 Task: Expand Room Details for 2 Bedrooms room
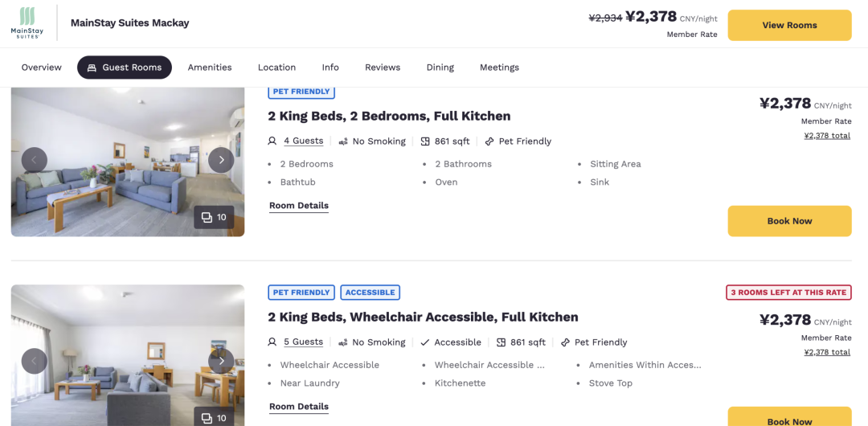pyautogui.click(x=299, y=206)
